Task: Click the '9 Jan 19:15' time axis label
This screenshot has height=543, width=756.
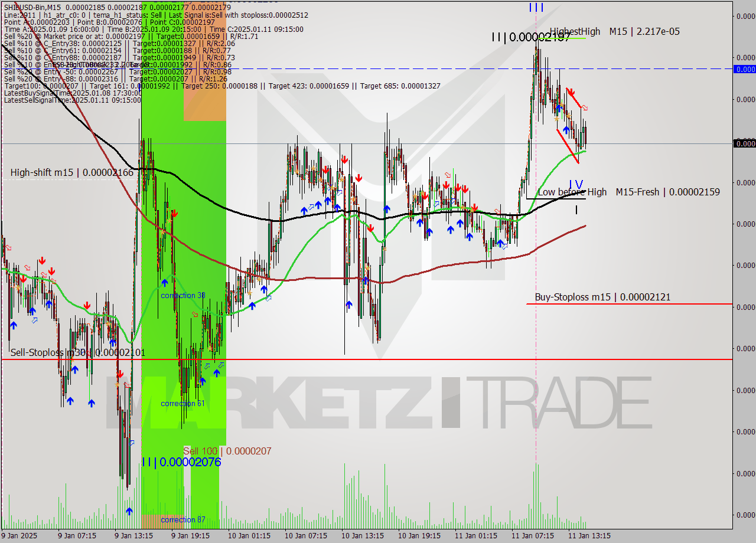Action: [190, 535]
